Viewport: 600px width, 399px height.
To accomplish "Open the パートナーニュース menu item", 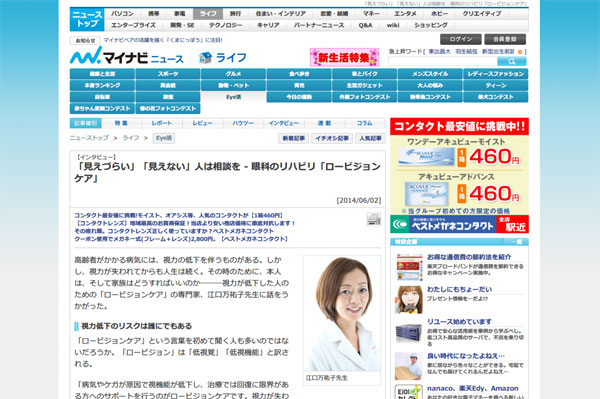I will (x=319, y=25).
